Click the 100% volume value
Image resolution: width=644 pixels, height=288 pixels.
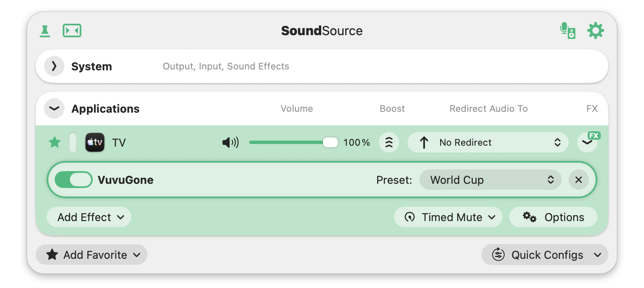pos(357,142)
